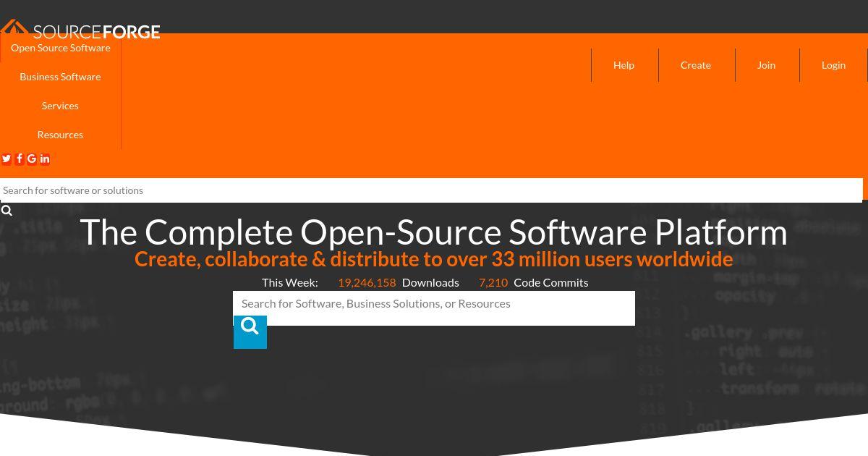Go to the Help page
The width and height of the screenshot is (868, 456).
coord(624,65)
